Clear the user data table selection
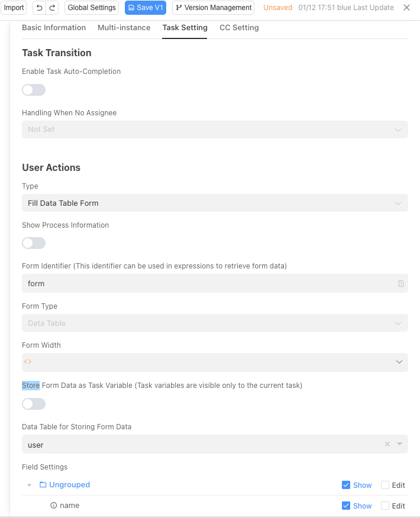The height and width of the screenshot is (518, 420). pos(387,445)
